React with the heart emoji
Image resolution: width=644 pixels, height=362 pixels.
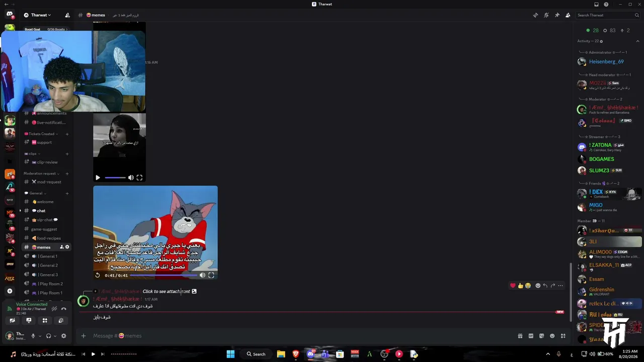(x=513, y=286)
